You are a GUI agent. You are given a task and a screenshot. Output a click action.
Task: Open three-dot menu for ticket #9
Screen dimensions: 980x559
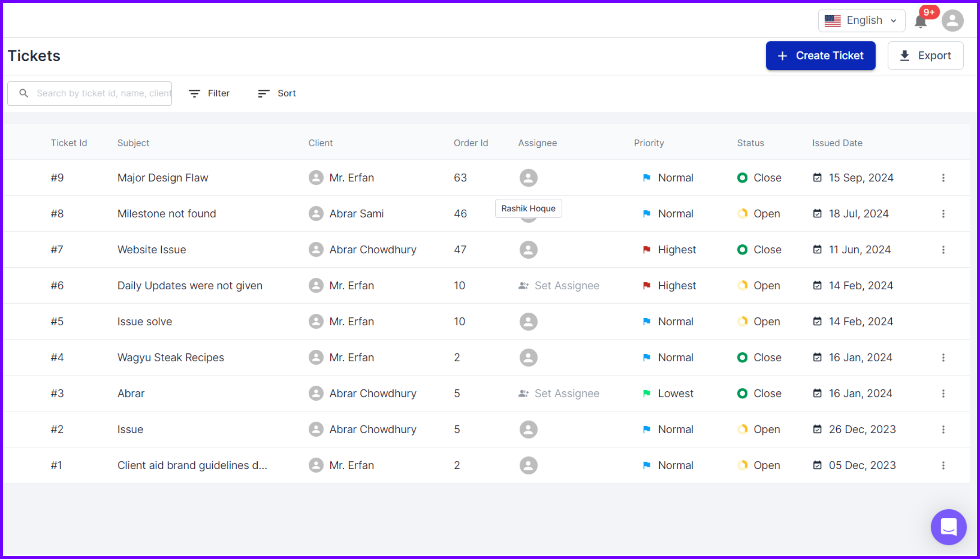943,178
